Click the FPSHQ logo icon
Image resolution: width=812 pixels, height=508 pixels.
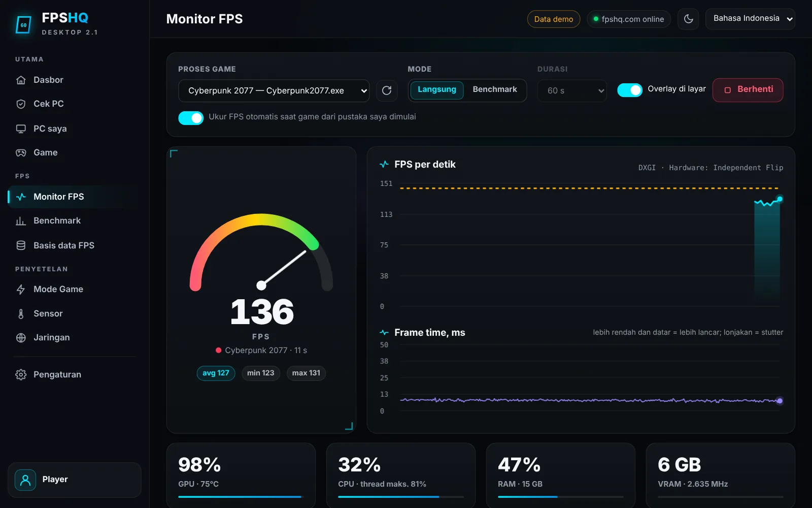pyautogui.click(x=23, y=24)
